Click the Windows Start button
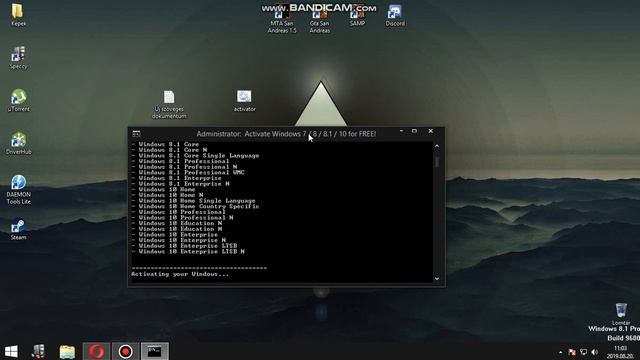The image size is (640, 360). pyautogui.click(x=11, y=351)
